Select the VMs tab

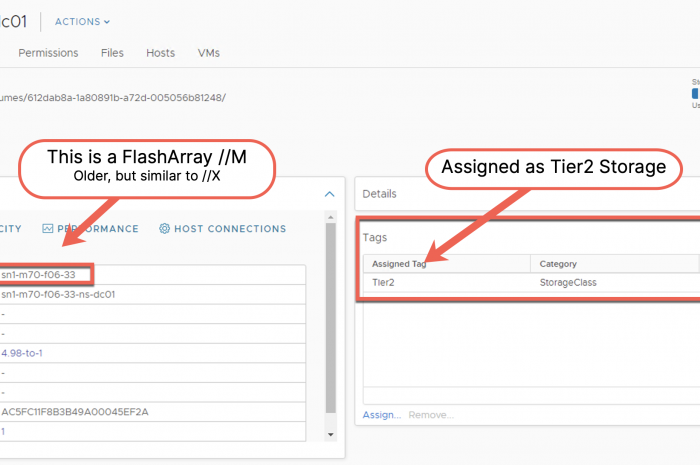[208, 53]
